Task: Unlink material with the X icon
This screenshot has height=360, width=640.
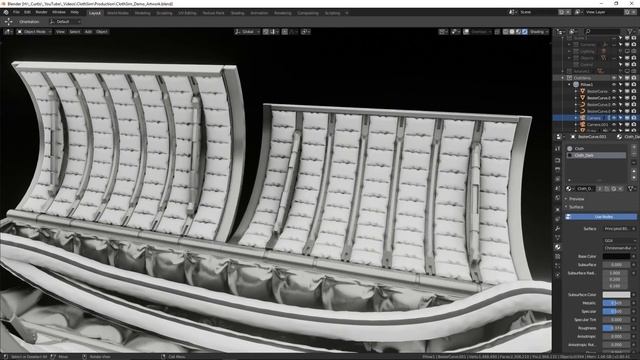Action: (x=620, y=189)
